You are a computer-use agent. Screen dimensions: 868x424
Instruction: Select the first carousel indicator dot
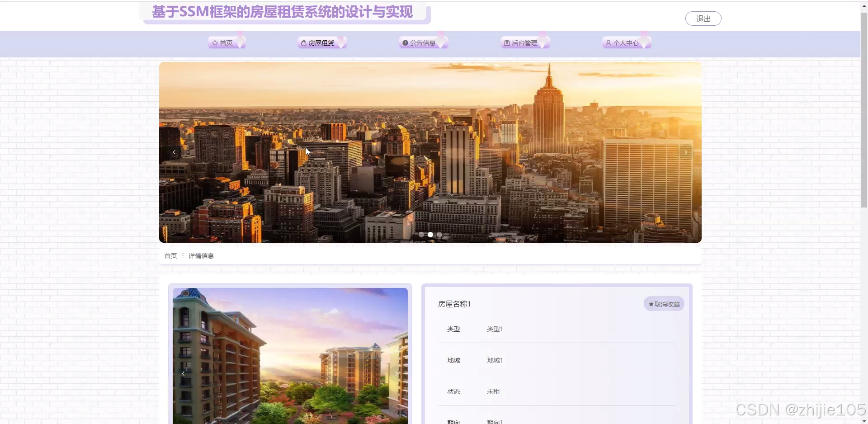click(x=421, y=235)
